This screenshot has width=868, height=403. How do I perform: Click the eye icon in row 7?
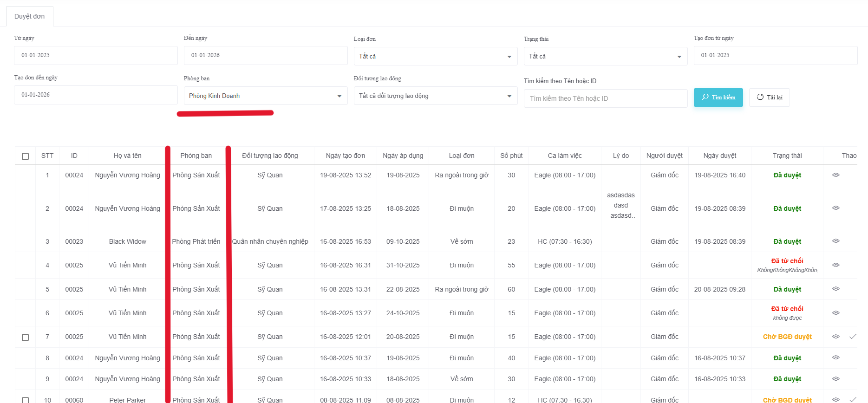point(835,337)
